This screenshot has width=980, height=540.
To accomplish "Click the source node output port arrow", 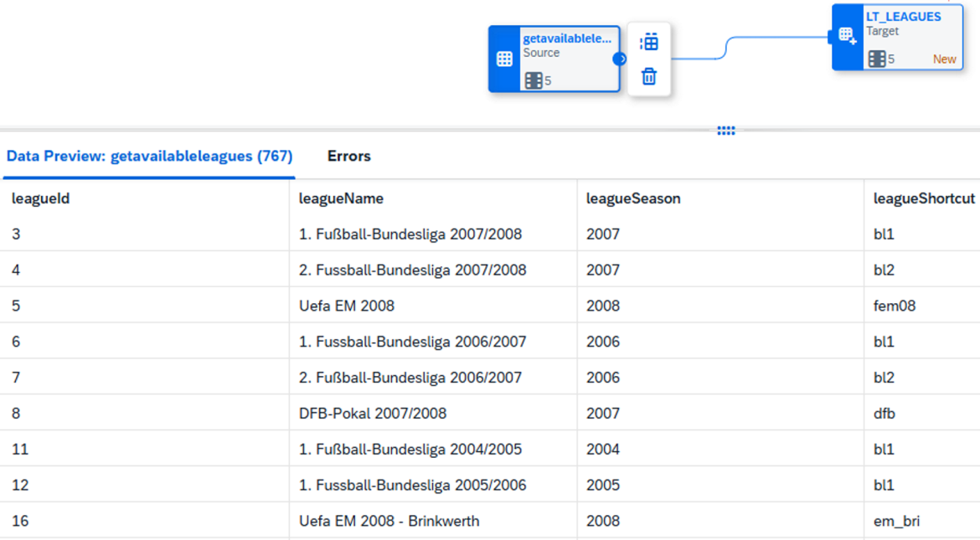I will pos(619,59).
